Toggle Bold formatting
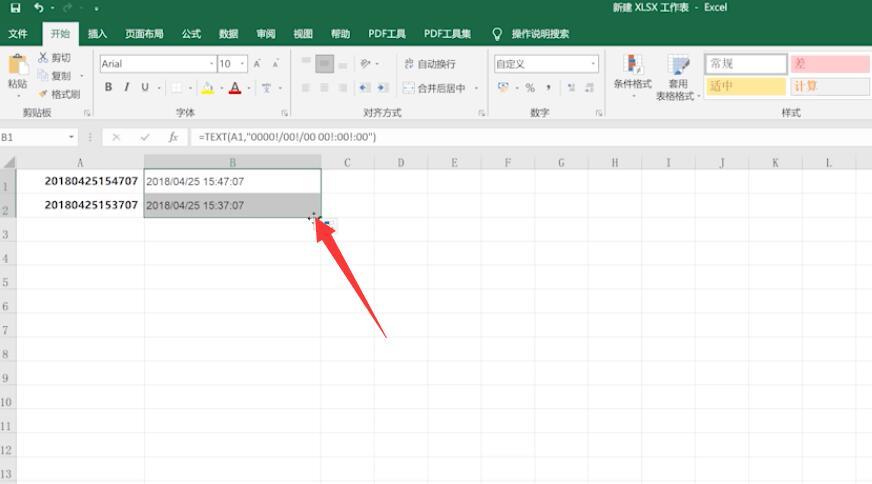Image resolution: width=872 pixels, height=484 pixels. click(x=108, y=87)
